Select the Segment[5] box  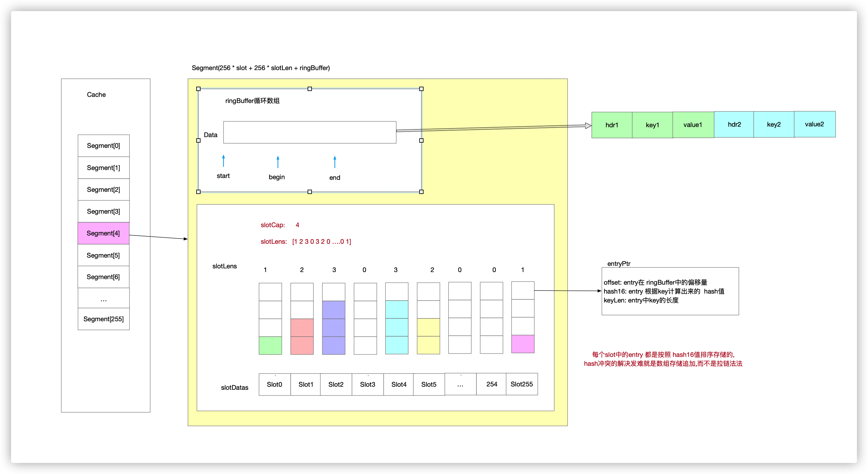[x=103, y=255]
